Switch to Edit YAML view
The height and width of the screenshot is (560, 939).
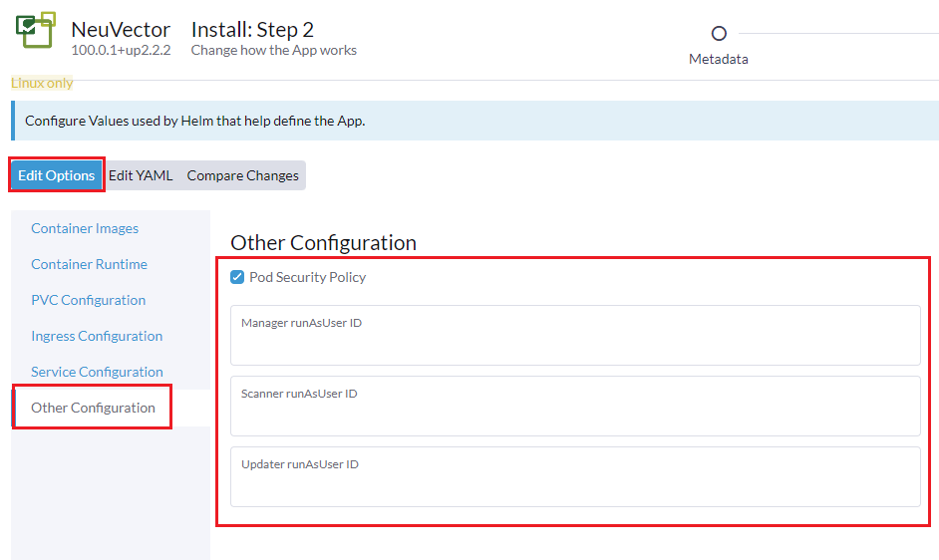tap(141, 175)
